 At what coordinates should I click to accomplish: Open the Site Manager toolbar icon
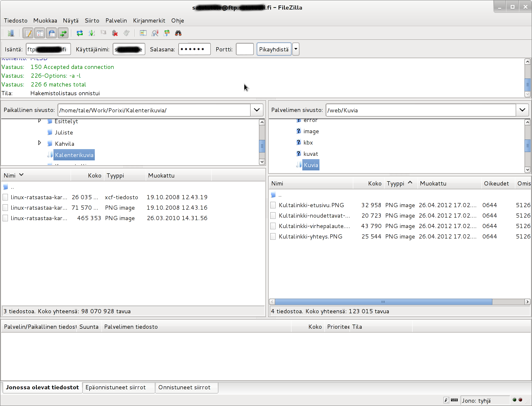tap(11, 33)
